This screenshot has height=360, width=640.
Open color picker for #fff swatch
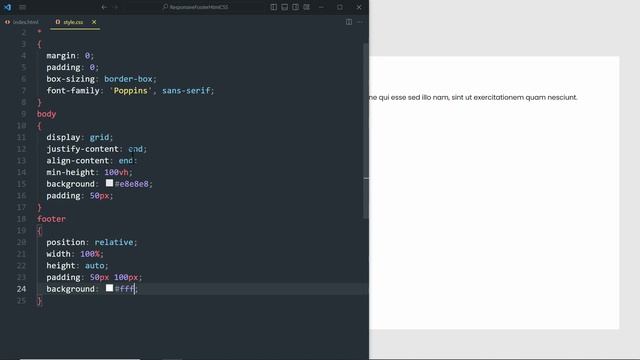(109, 288)
